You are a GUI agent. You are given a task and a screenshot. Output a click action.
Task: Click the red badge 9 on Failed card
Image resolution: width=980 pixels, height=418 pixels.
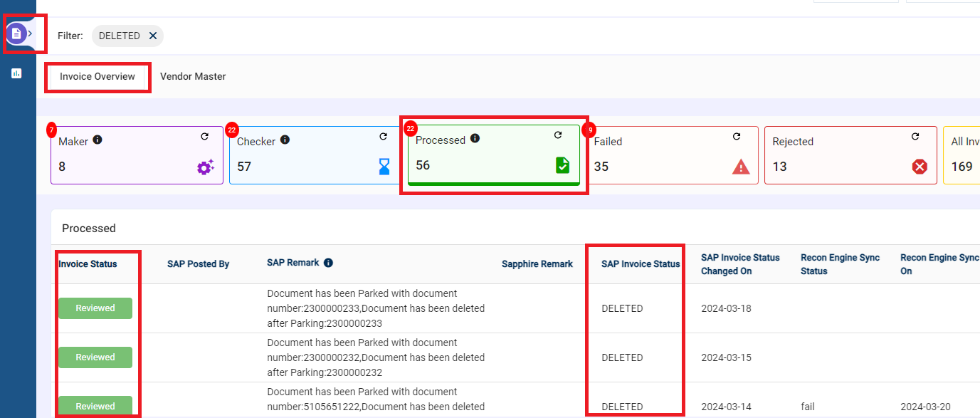click(x=588, y=130)
